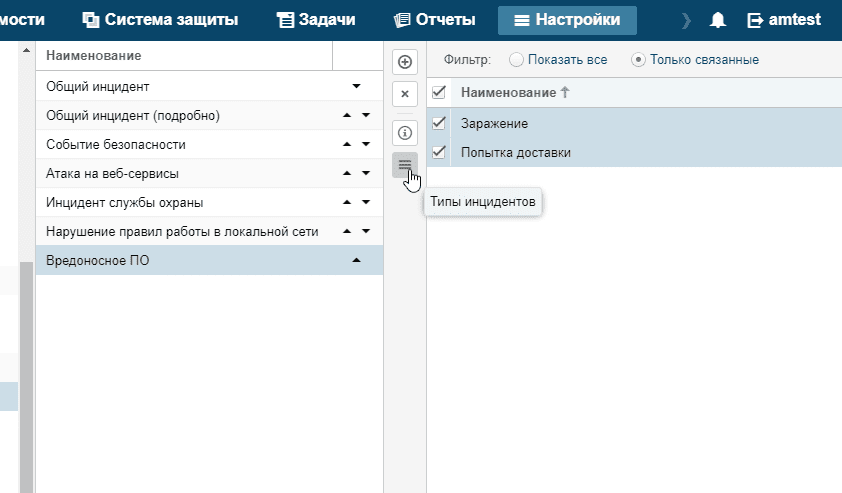The height and width of the screenshot is (493, 842).
Task: Open the 'Отчеты' menu
Action: (434, 20)
